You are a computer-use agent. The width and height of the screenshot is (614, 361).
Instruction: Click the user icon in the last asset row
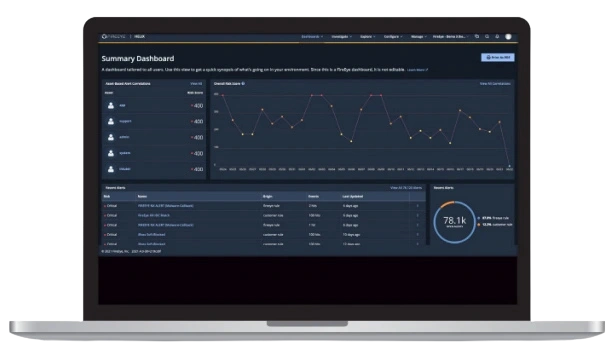[111, 169]
